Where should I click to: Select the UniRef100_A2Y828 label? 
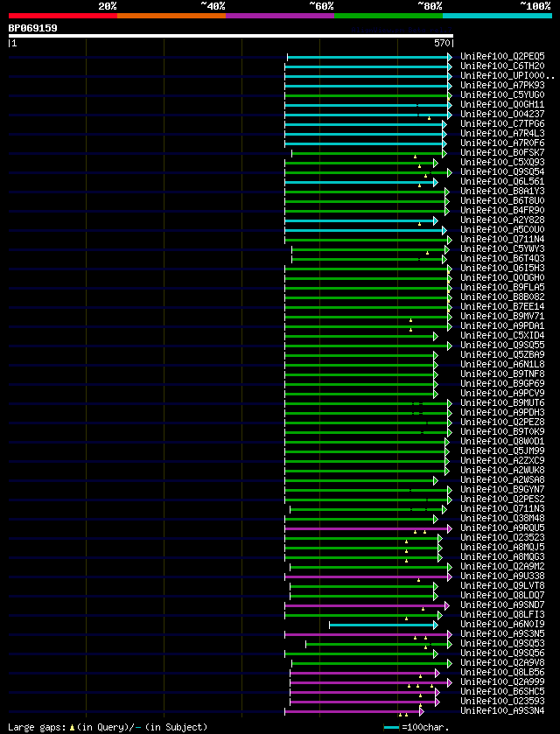(502, 220)
